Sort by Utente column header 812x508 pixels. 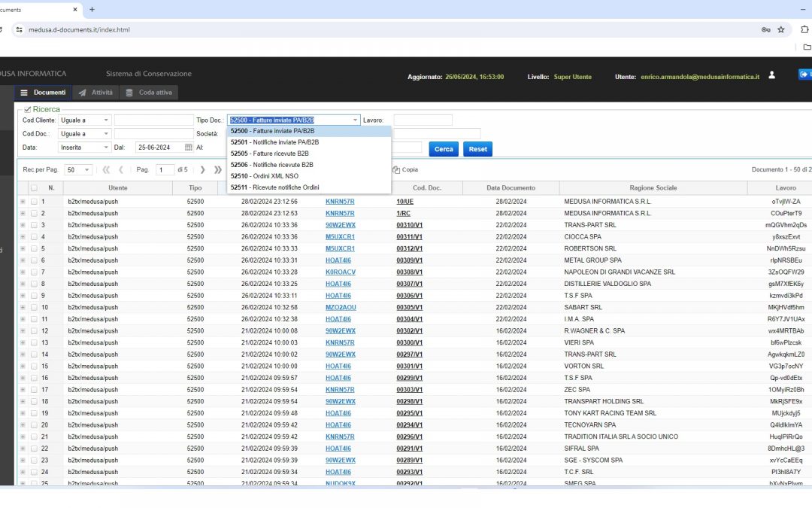[117, 187]
